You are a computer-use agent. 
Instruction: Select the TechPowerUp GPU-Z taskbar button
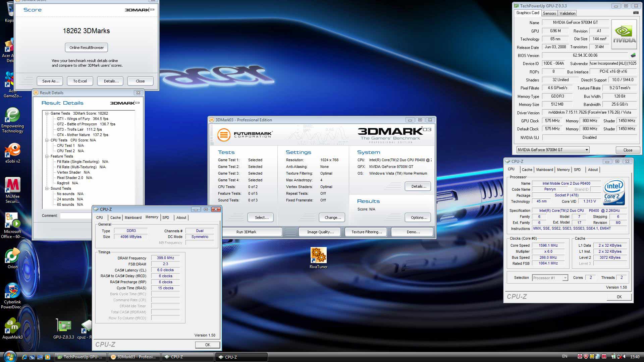point(80,357)
